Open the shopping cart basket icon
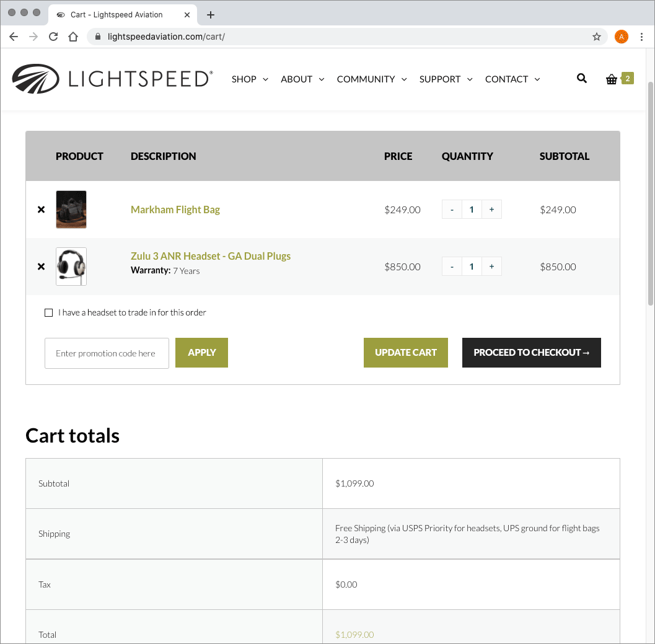Image resolution: width=655 pixels, height=644 pixels. [x=612, y=79]
